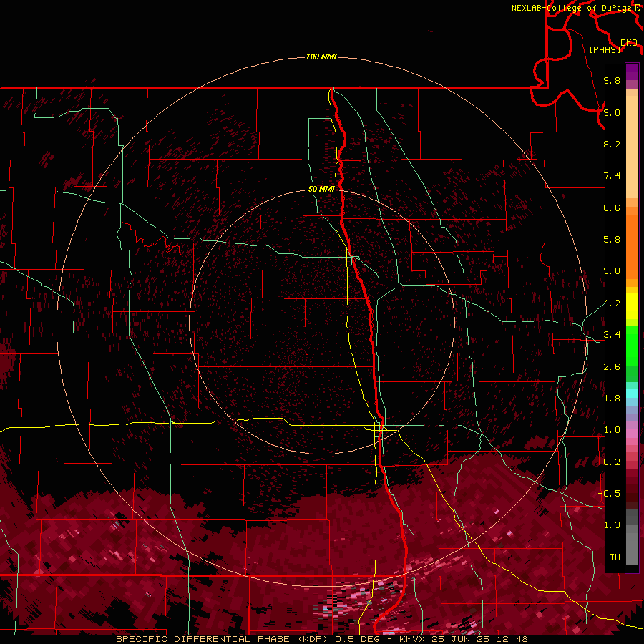This screenshot has width=644, height=644.
Task: Click the 1.0 color scale value
Action: click(x=612, y=430)
